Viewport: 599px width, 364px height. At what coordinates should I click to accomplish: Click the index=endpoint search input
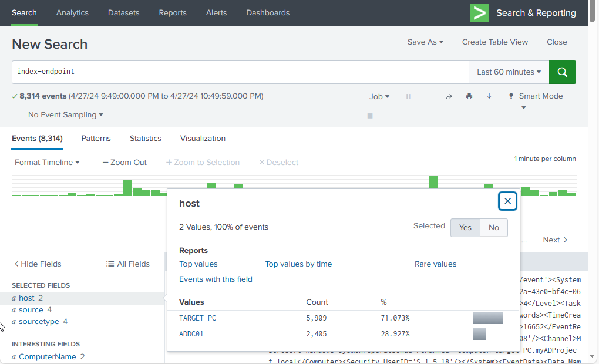pos(240,72)
